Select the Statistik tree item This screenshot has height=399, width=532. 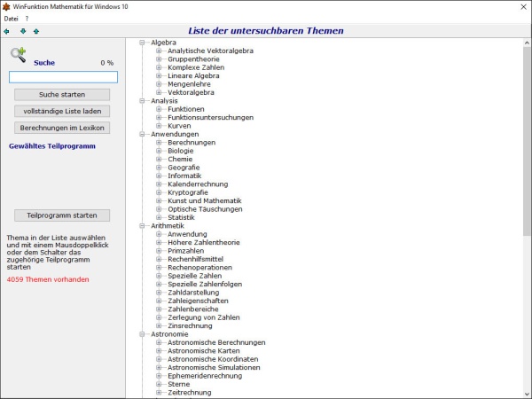[x=181, y=217]
